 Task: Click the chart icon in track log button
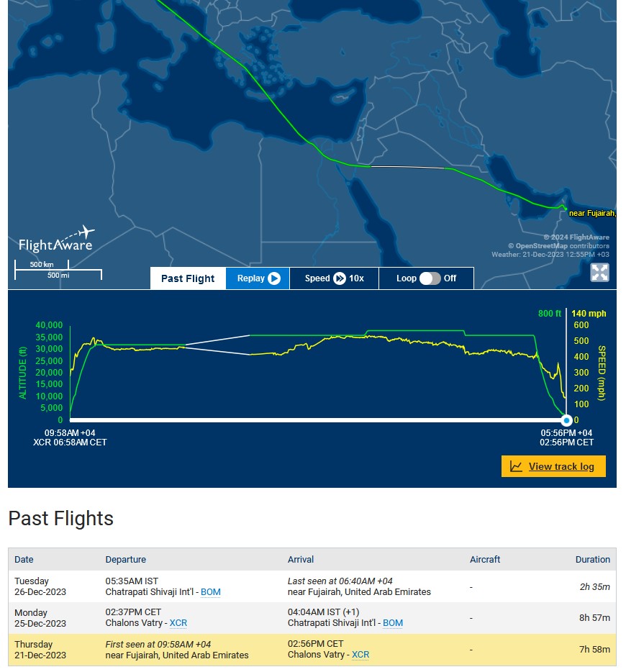coord(516,466)
